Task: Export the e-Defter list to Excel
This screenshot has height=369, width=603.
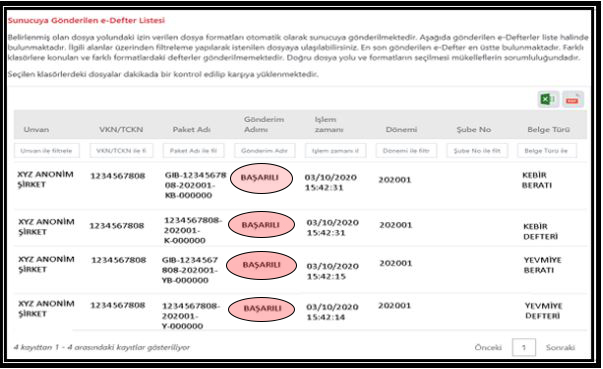Action: tap(548, 100)
